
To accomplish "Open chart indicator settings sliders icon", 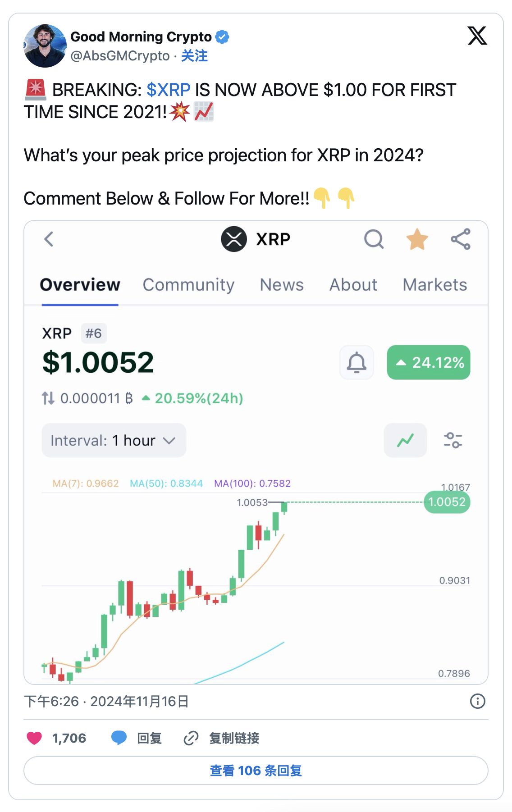I will [x=453, y=440].
